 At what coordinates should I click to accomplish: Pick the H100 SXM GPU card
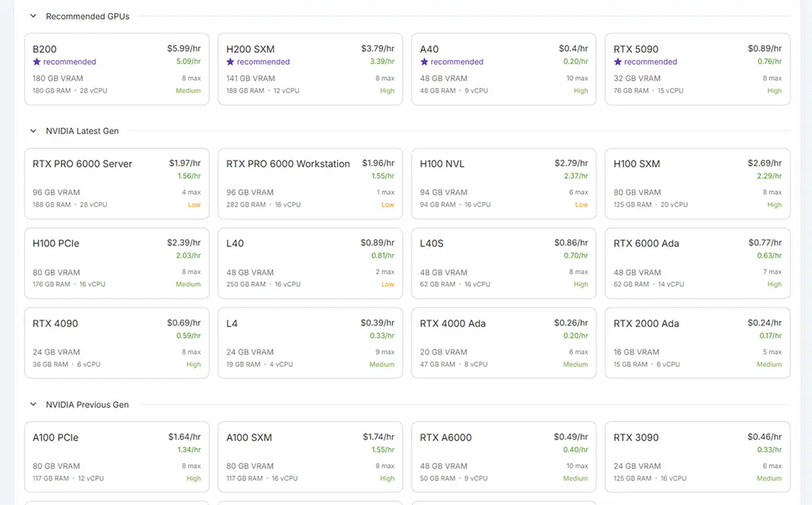tap(698, 183)
